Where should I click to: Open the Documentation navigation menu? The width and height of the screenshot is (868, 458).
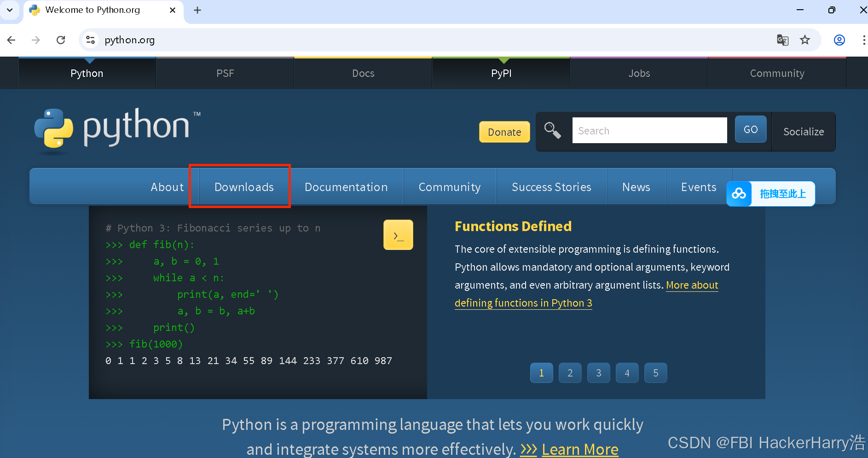[346, 187]
